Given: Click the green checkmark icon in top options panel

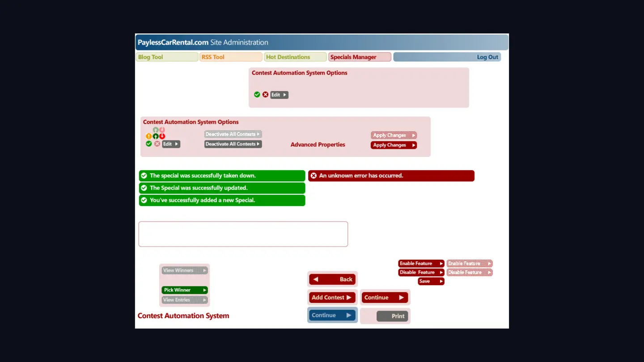Looking at the screenshot, I should tap(257, 95).
